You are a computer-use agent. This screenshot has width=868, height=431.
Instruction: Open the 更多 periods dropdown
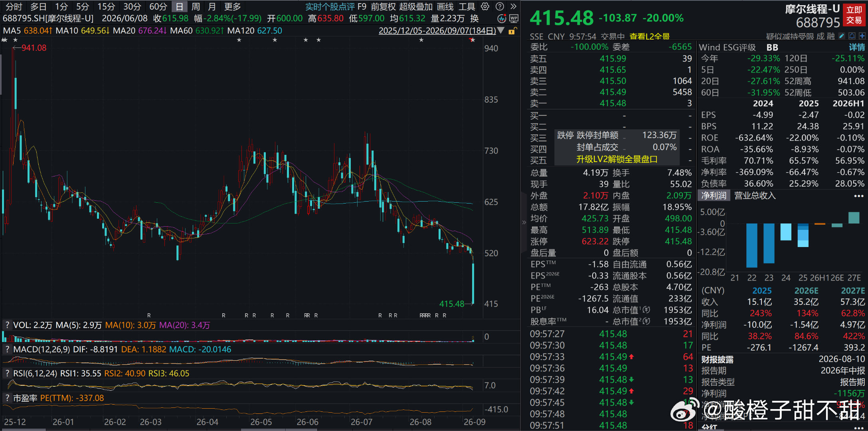pyautogui.click(x=232, y=6)
